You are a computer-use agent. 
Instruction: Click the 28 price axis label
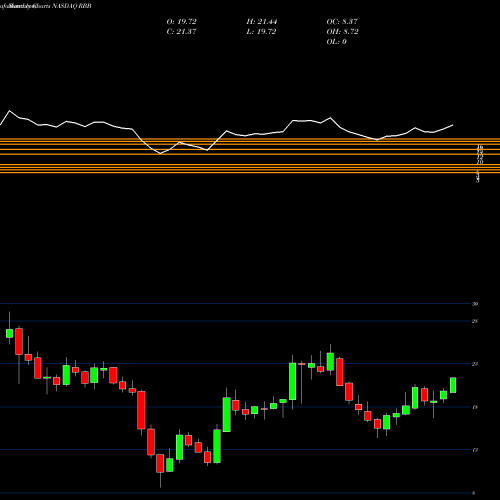(475, 321)
